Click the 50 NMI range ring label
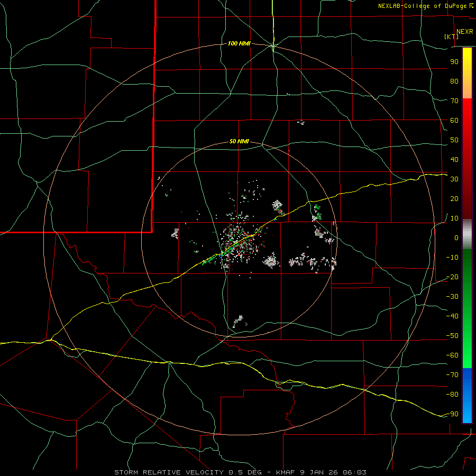Viewport: 476px width, 476px height. click(239, 141)
